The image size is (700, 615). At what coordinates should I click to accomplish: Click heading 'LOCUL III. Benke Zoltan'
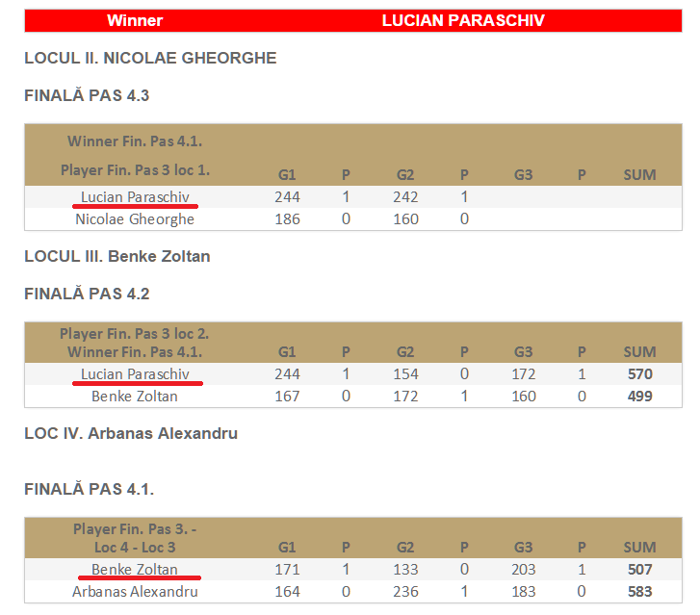(x=117, y=257)
